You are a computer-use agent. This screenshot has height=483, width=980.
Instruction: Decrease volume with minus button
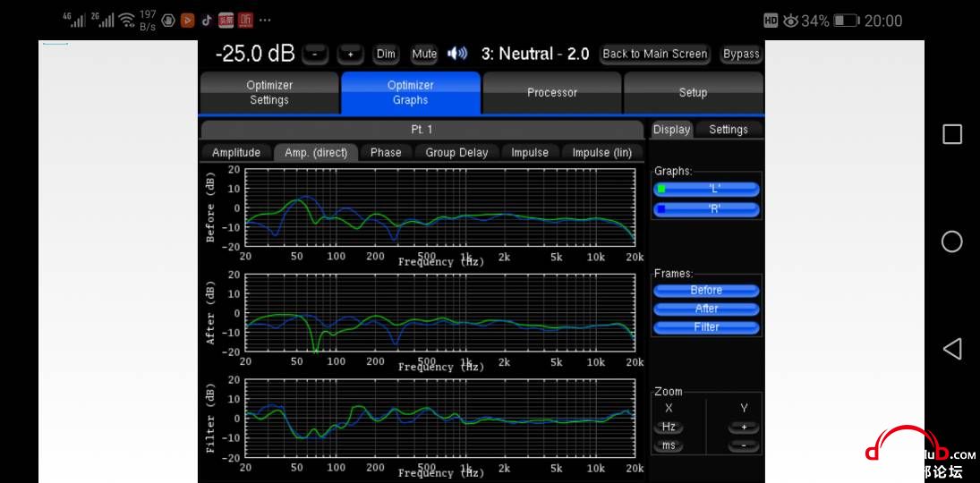[315, 55]
